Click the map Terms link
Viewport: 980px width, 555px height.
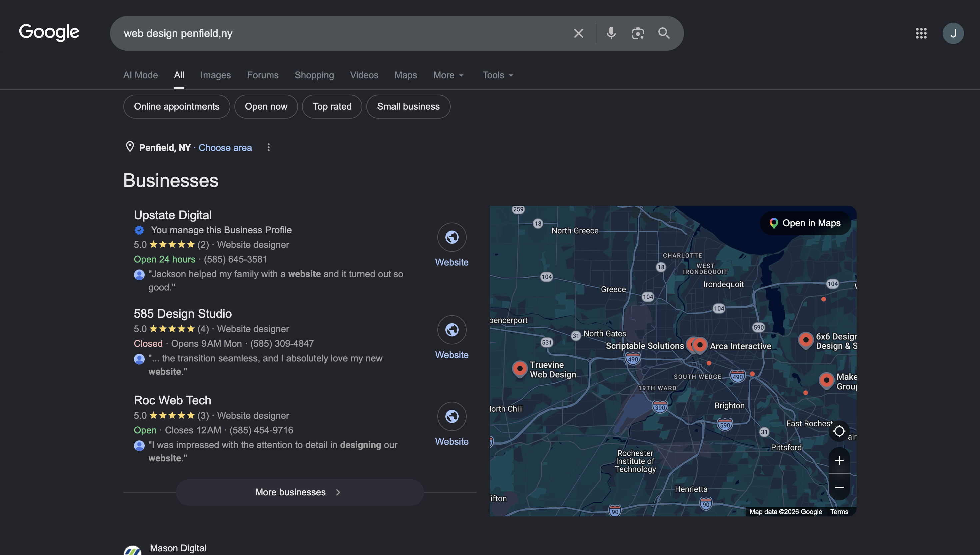[839, 512]
